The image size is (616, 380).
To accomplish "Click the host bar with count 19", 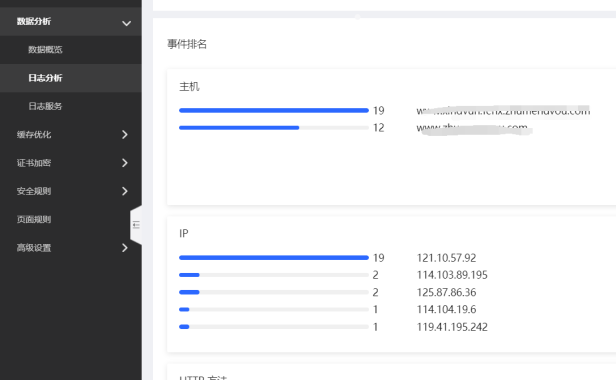I will (x=274, y=110).
